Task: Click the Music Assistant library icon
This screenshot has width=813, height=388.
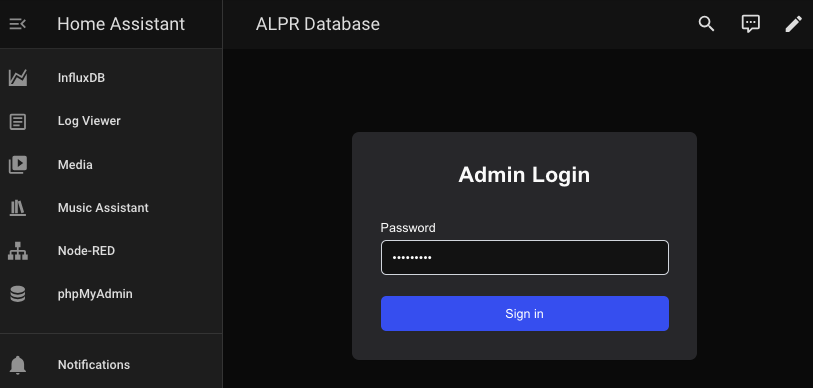Action: click(18, 208)
